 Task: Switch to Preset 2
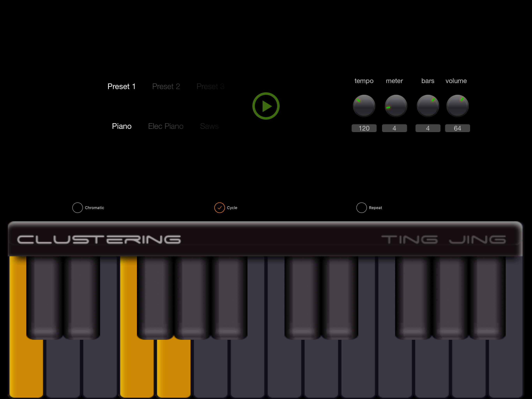click(x=166, y=86)
